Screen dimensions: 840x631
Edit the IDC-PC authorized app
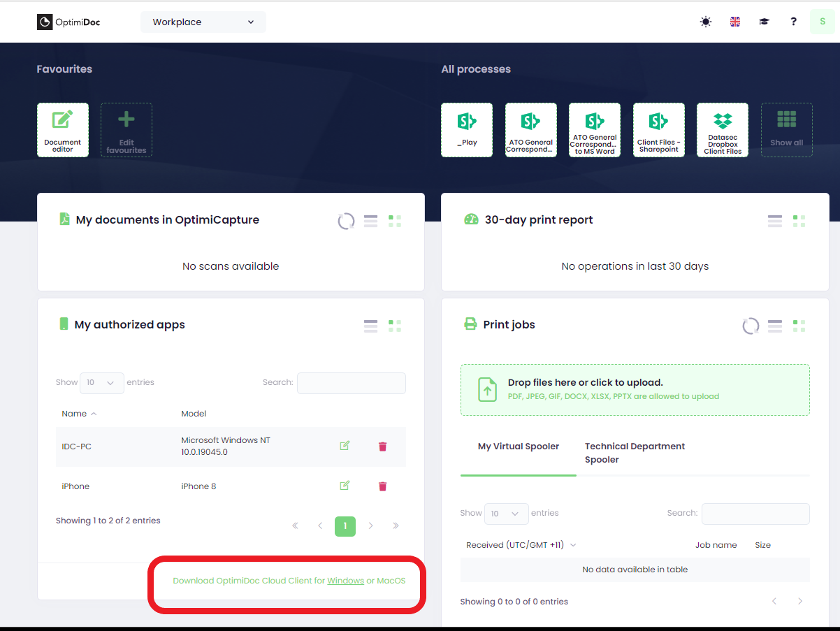[x=345, y=446]
